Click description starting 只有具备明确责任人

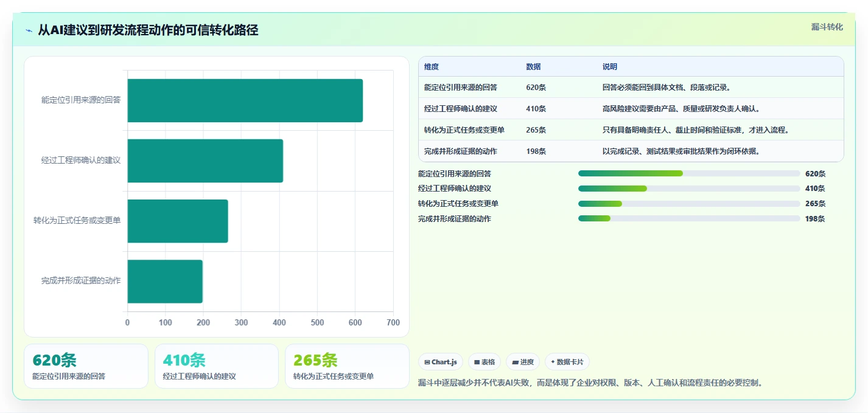[696, 130]
